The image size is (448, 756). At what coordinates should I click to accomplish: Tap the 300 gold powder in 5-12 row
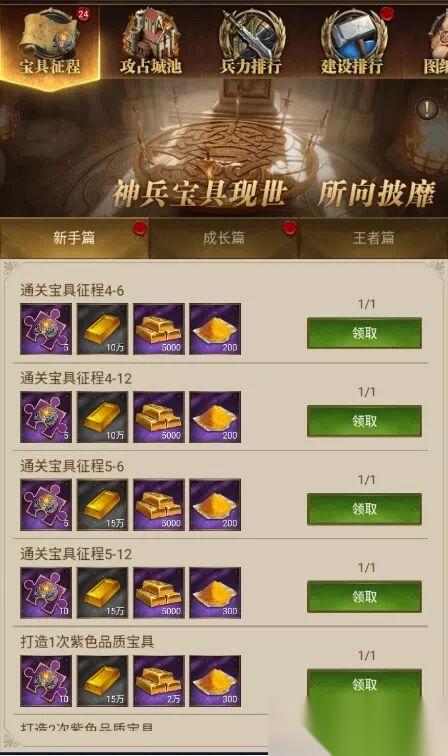click(x=215, y=593)
